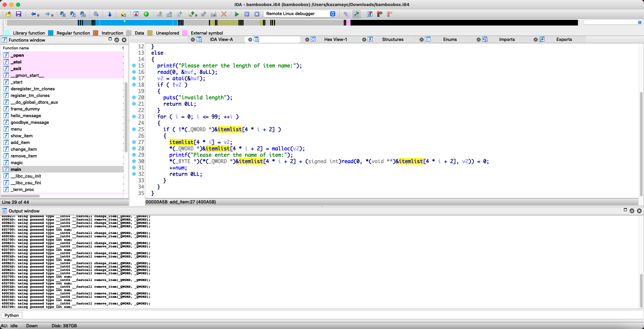644x329 pixels.
Task: Float the Functions window panel
Action: pos(117,40)
